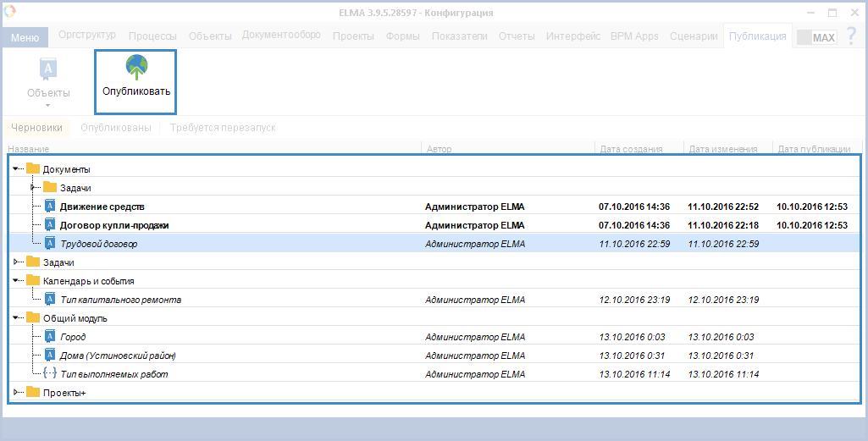
Task: Click the 12.10.2016 23:19 creation date
Action: click(634, 300)
